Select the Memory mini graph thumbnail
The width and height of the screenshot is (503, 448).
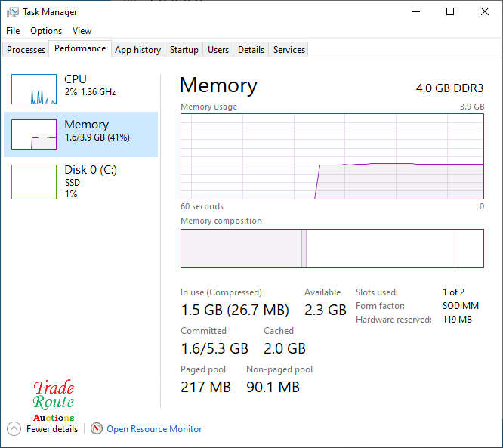click(x=34, y=134)
